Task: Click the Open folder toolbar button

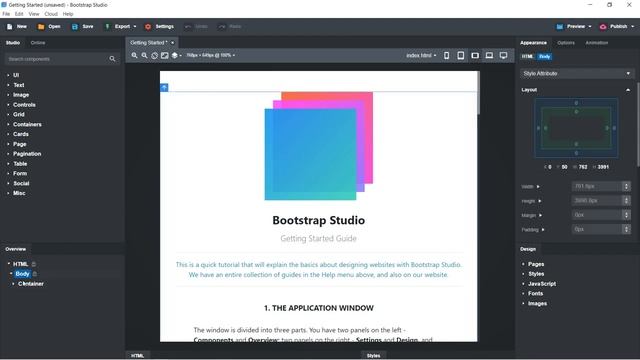Action: click(x=49, y=27)
